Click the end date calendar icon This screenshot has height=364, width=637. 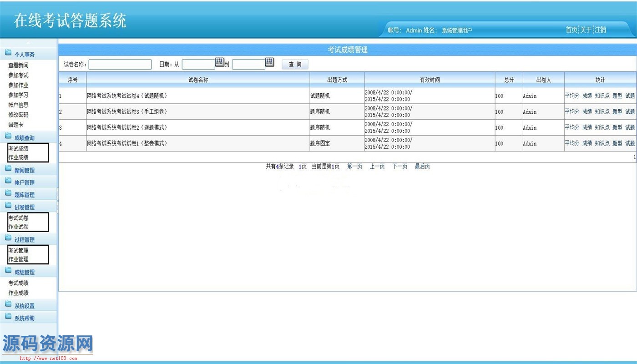pos(269,62)
